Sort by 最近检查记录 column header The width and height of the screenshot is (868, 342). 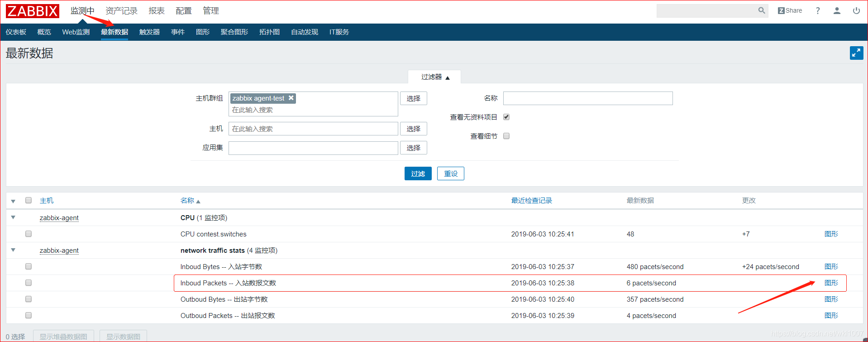point(532,201)
